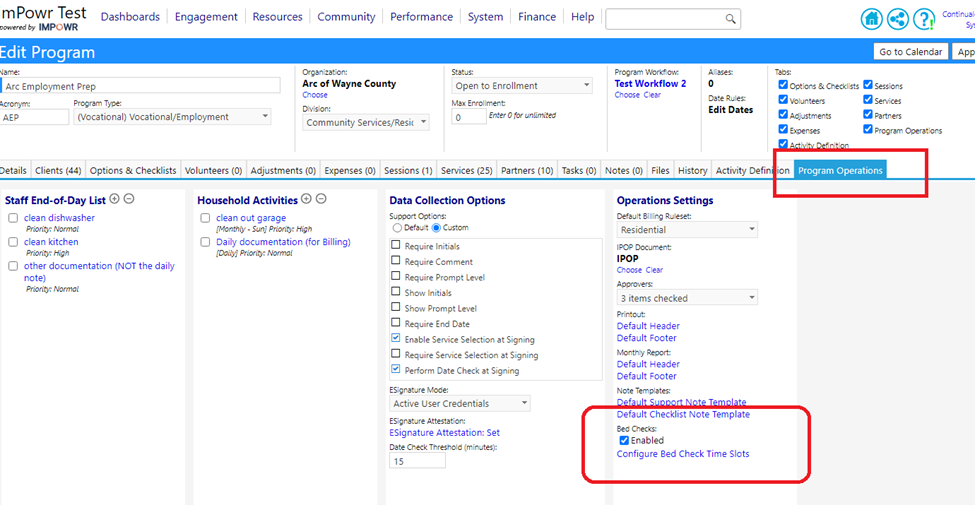Image resolution: width=975 pixels, height=505 pixels.
Task: Open the Performance menu
Action: coord(422,17)
